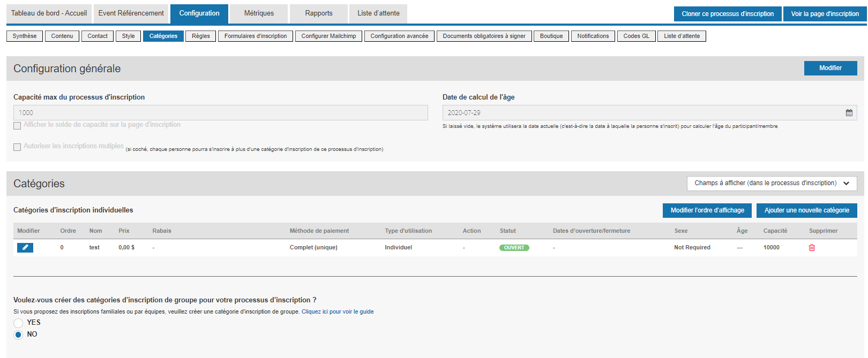This screenshot has width=868, height=358.
Task: Open the calendar picker for age calculation date
Action: tap(849, 113)
